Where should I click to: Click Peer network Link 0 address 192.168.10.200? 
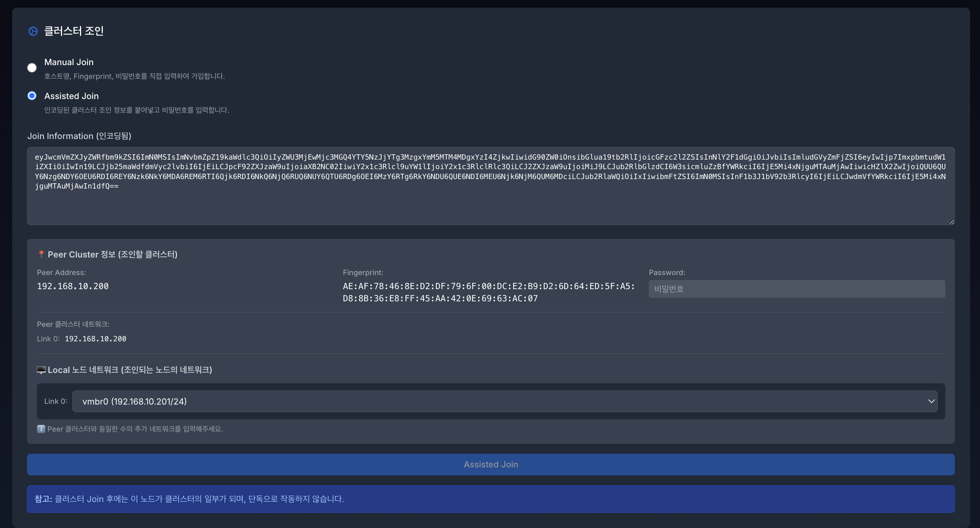(96, 339)
